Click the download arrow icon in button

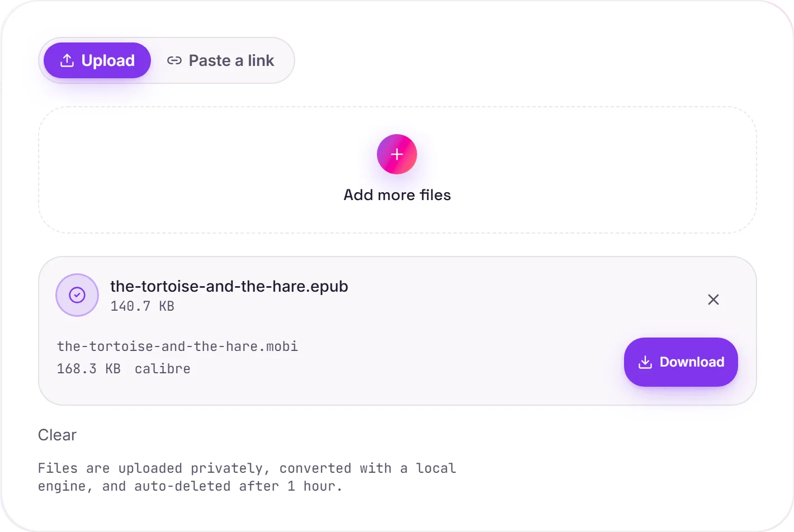pos(645,362)
